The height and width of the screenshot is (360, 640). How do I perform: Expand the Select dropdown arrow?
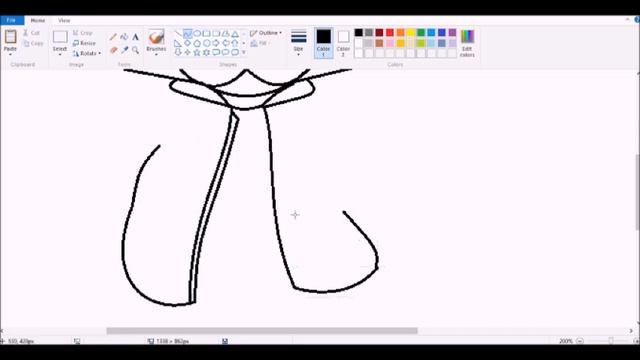(x=60, y=54)
